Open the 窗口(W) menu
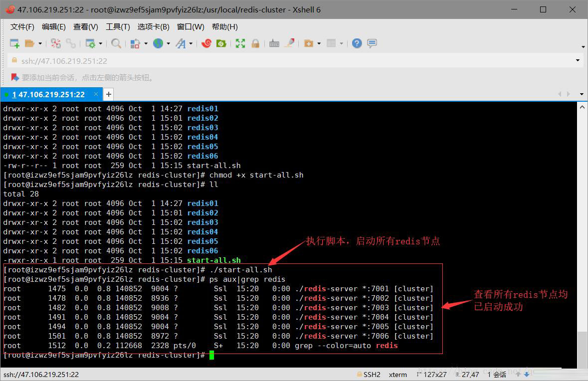This screenshot has width=588, height=381. (191, 26)
